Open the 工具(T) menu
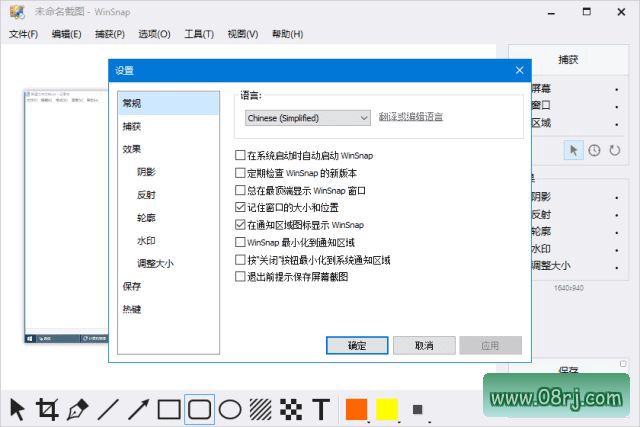The height and width of the screenshot is (427, 640). 199,34
